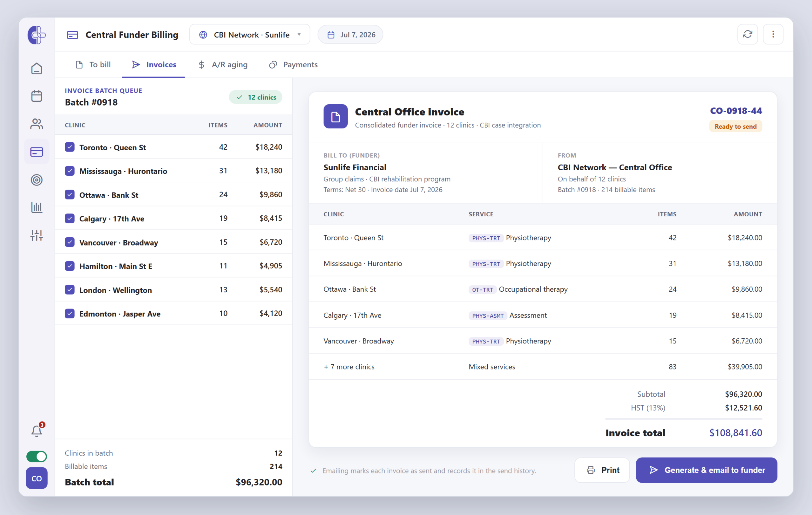Switch to the A/R aging tab
Screen dimensions: 812x515
(223, 64)
